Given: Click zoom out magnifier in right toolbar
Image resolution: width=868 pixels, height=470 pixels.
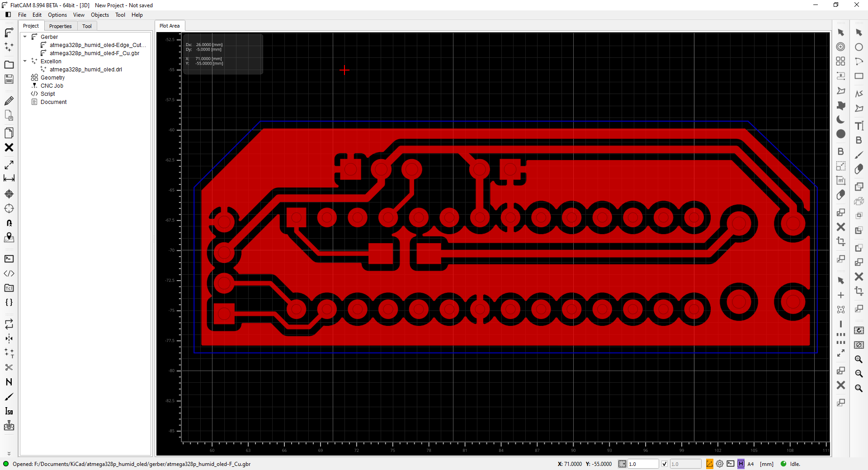Looking at the screenshot, I should (x=859, y=374).
